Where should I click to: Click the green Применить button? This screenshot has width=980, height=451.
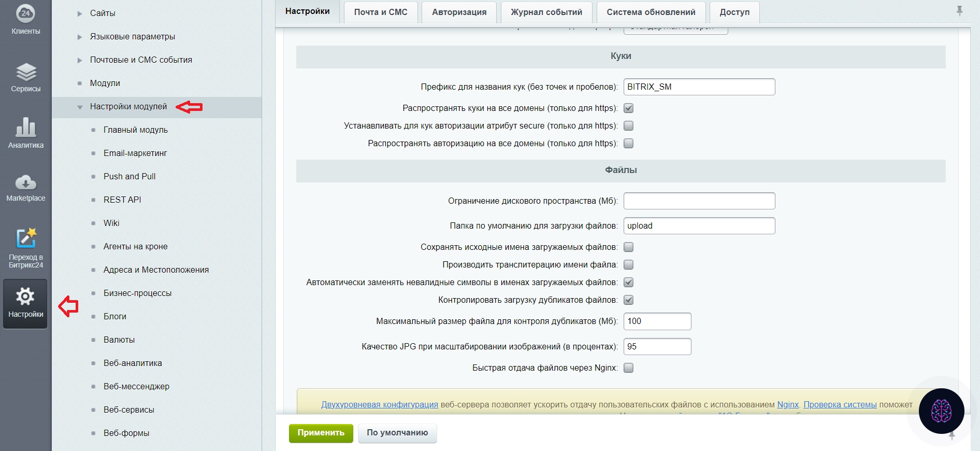coord(321,433)
